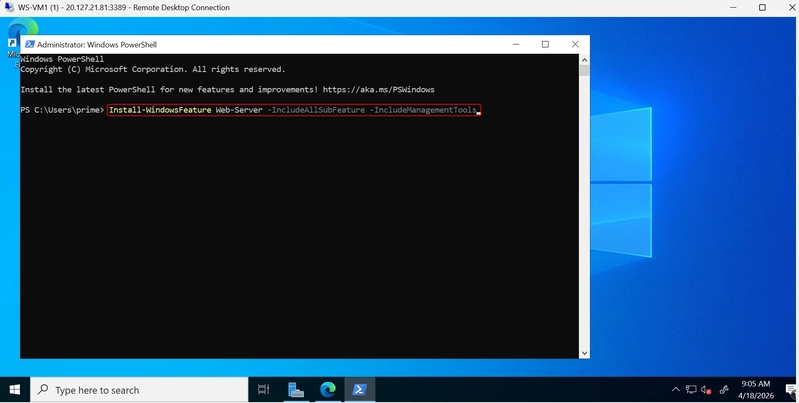This screenshot has height=403, width=799.
Task: Open Task View from the taskbar
Action: tap(263, 390)
